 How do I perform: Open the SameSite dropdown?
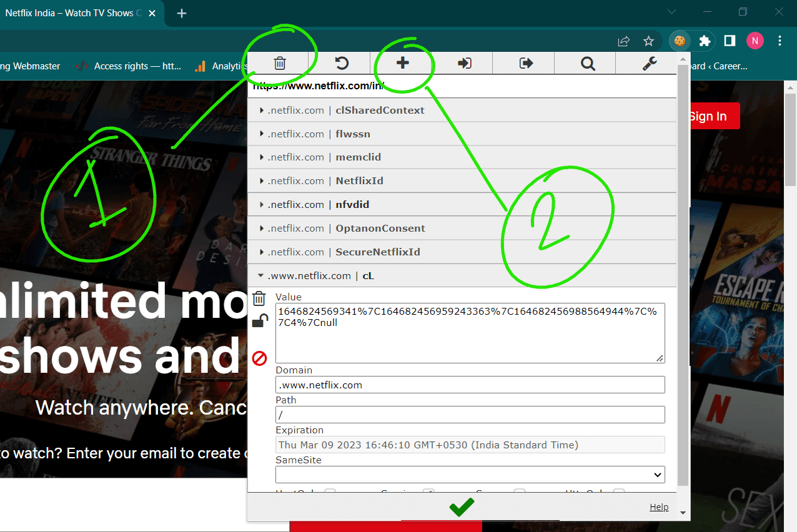click(470, 475)
